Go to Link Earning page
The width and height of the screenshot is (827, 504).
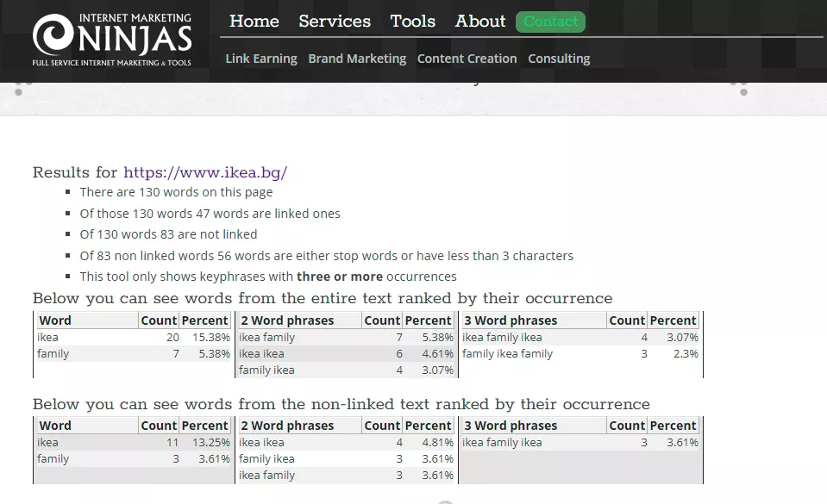pos(261,59)
